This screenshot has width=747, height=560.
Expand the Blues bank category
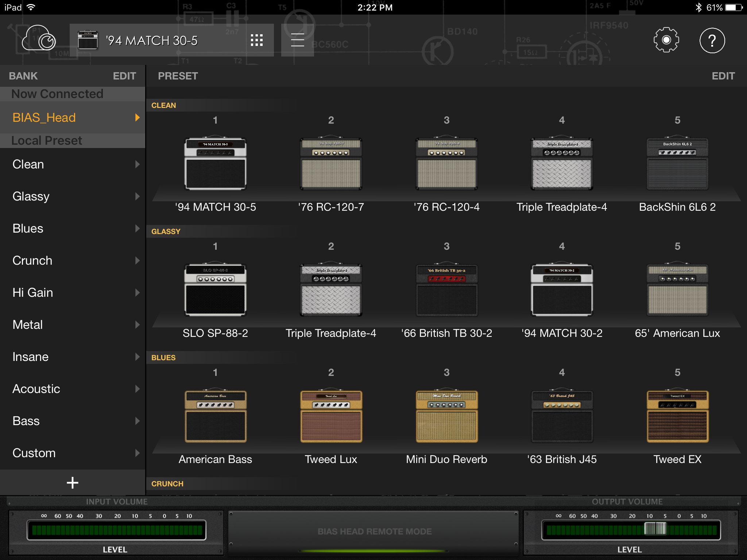click(72, 228)
